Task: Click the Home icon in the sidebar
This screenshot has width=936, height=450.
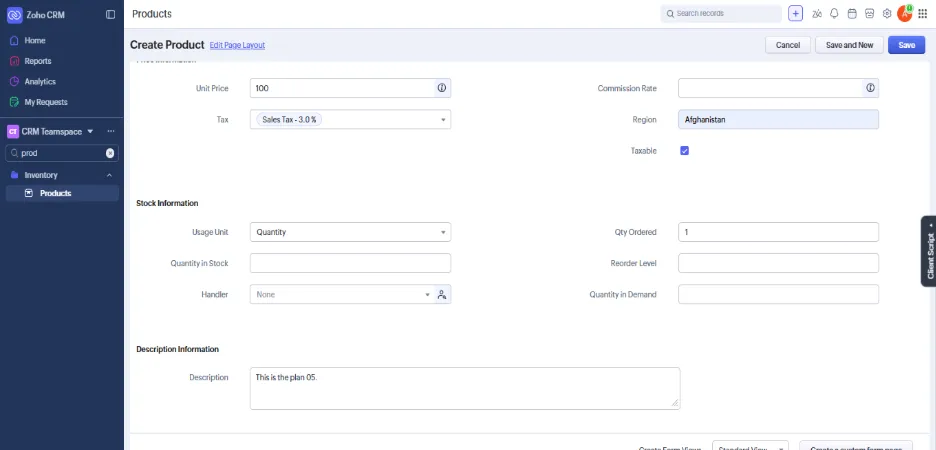Action: pos(15,41)
